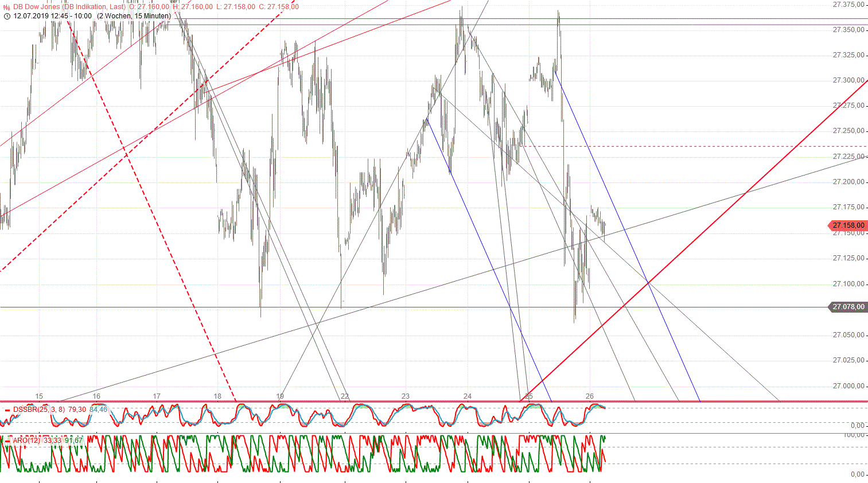Click date label 15 on the time axis
Image resolution: width=868 pixels, height=483 pixels.
tap(39, 396)
